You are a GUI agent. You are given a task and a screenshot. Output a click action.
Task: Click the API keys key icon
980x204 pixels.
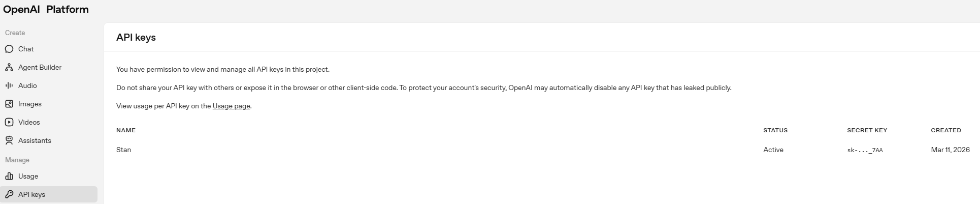click(x=9, y=194)
